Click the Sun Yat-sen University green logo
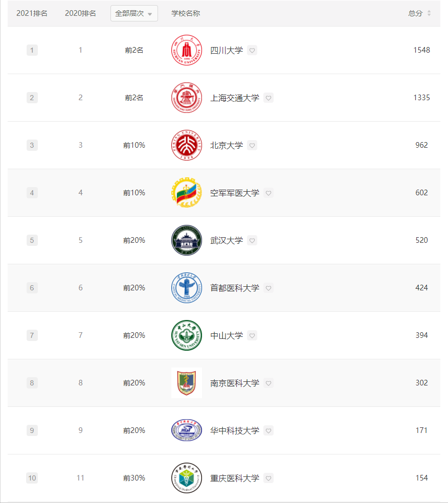 [186, 335]
